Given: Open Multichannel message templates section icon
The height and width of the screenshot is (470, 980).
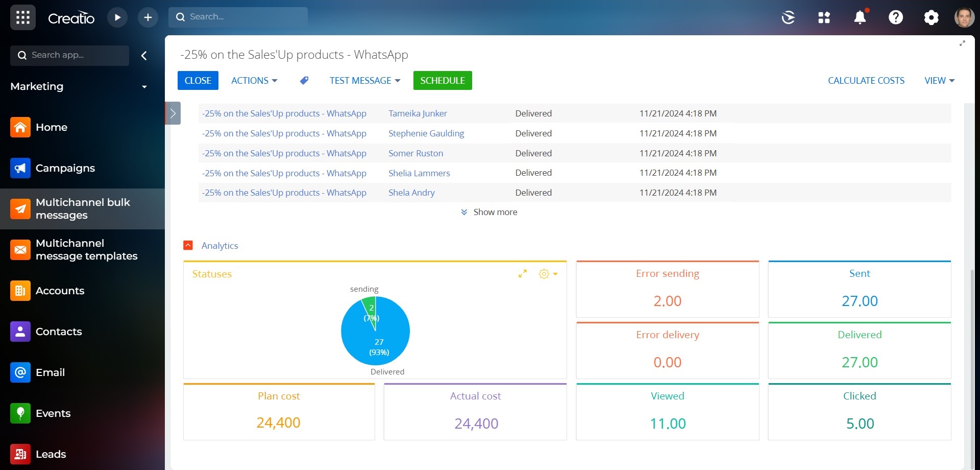Looking at the screenshot, I should coord(20,250).
